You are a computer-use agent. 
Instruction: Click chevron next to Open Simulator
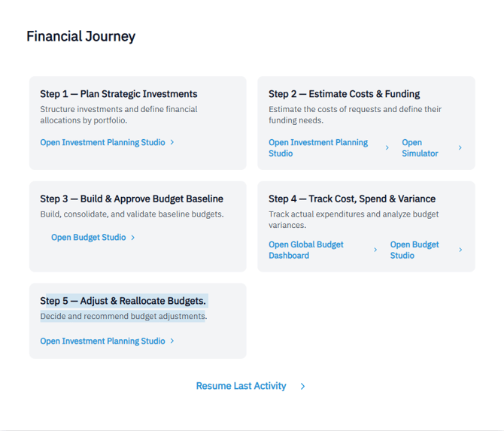[x=460, y=148]
